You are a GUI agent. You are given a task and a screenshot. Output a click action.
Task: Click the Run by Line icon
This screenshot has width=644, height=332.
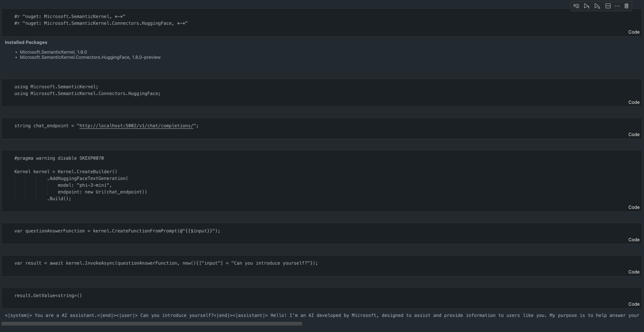[x=576, y=6]
